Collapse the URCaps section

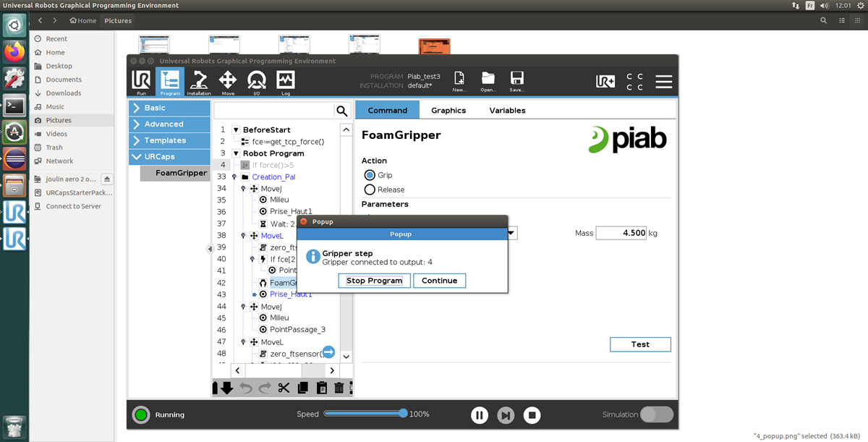[169, 157]
